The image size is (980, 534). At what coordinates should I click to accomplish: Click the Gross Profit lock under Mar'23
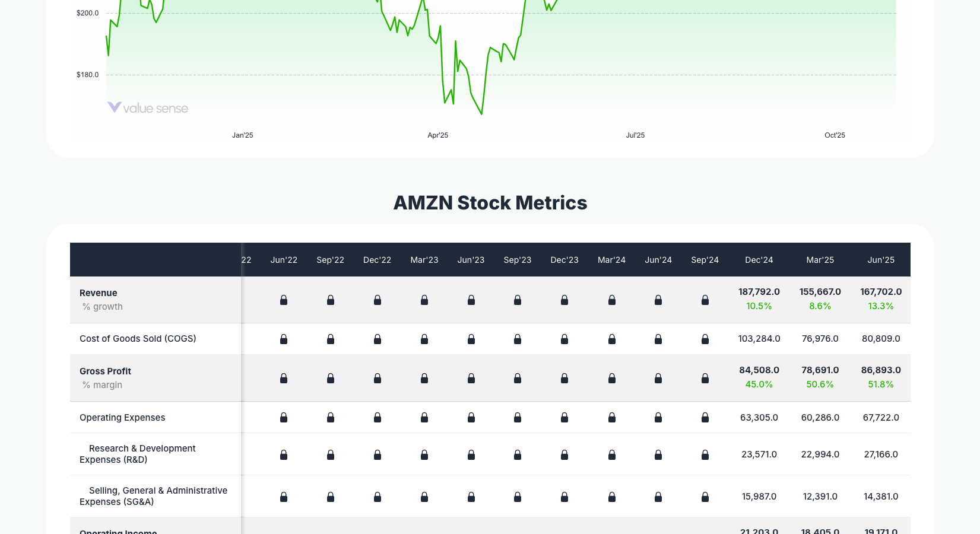pos(424,379)
